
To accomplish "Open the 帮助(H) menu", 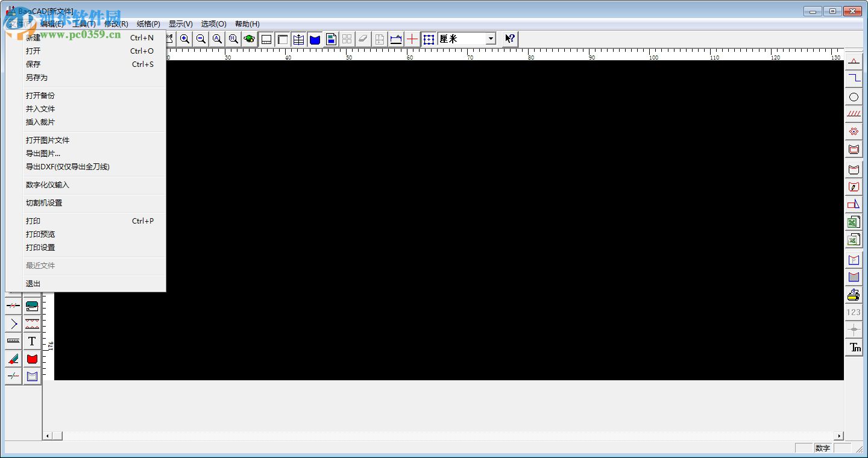I will pos(247,24).
